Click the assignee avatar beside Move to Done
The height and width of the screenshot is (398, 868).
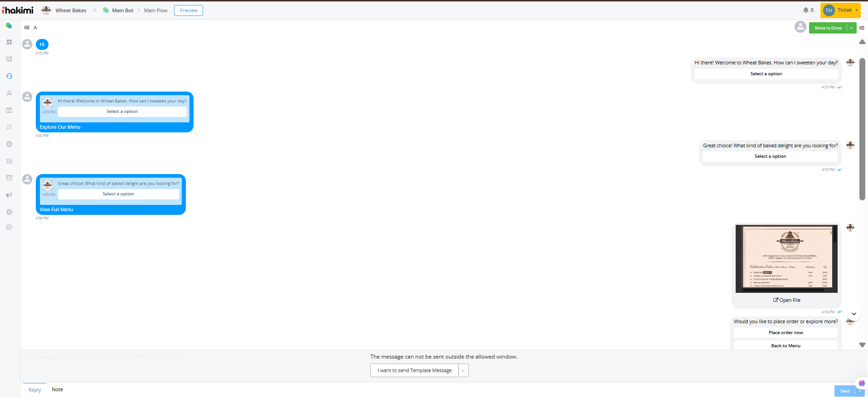(x=800, y=27)
